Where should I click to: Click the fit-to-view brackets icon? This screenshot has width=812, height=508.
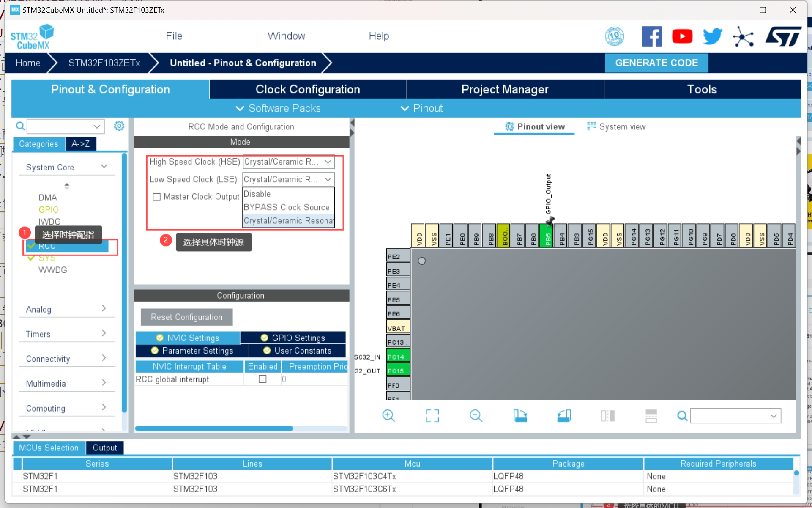tap(432, 416)
